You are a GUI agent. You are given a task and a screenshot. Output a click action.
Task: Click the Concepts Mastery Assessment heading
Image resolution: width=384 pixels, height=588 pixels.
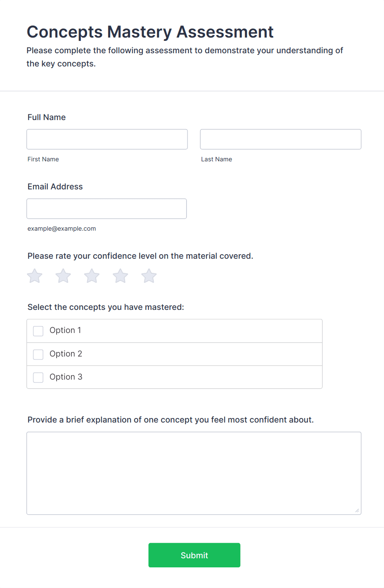pos(150,32)
